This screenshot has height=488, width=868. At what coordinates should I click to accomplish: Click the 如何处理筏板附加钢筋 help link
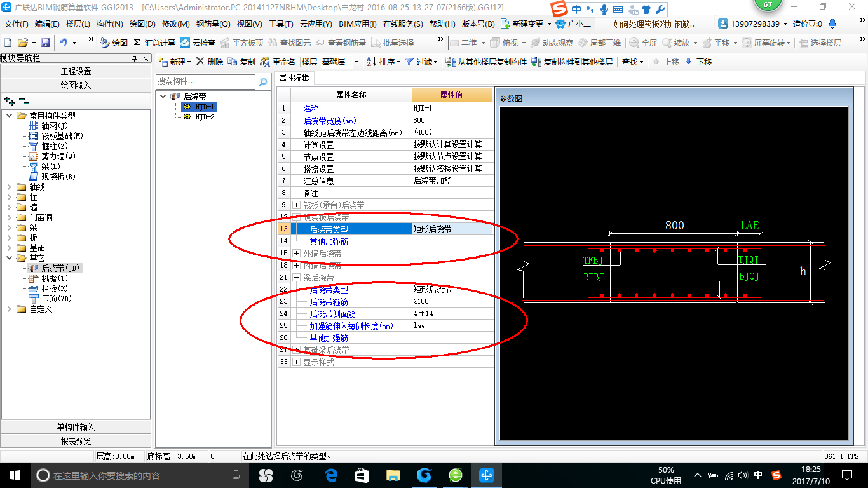pos(654,24)
